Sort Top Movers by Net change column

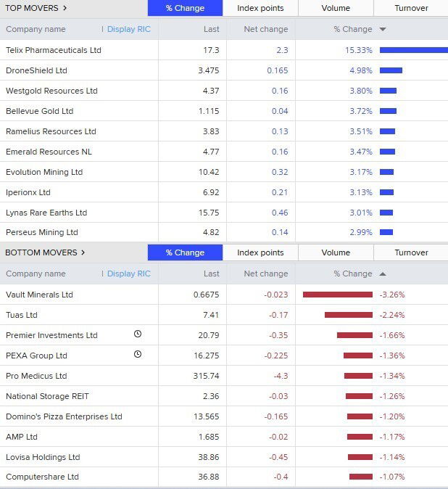pos(265,29)
